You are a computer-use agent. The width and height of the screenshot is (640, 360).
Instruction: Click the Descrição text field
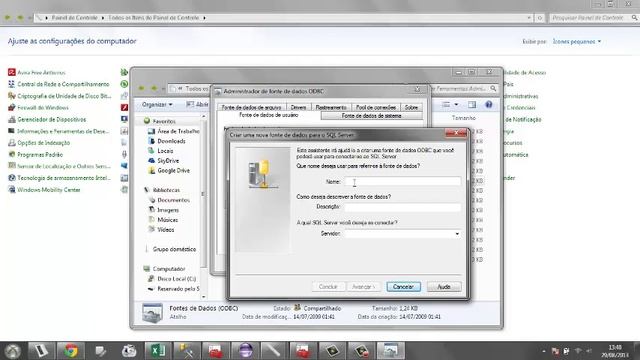coord(403,207)
